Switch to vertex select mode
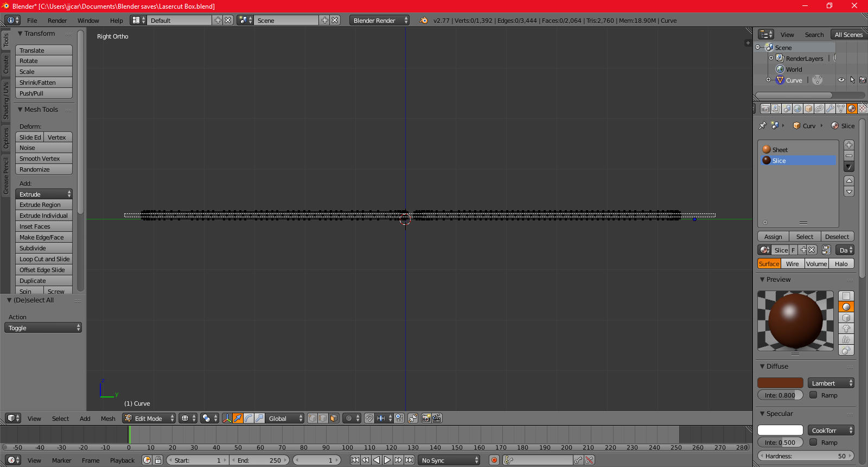Viewport: 868px width, 467px height. (312, 418)
